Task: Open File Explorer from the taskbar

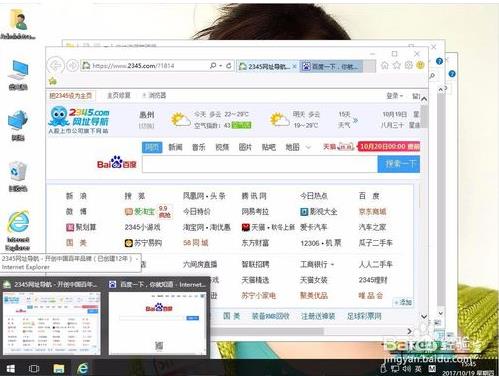Action: pyautogui.click(x=59, y=368)
